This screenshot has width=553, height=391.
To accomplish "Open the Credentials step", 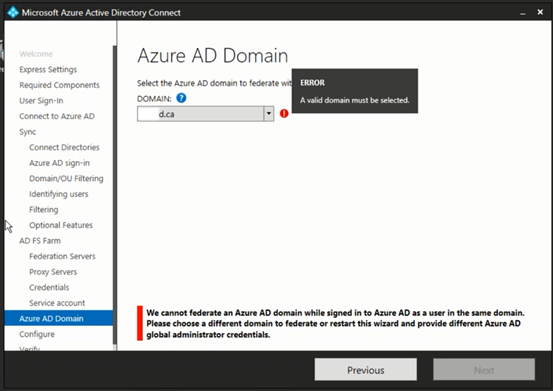I will [x=49, y=287].
